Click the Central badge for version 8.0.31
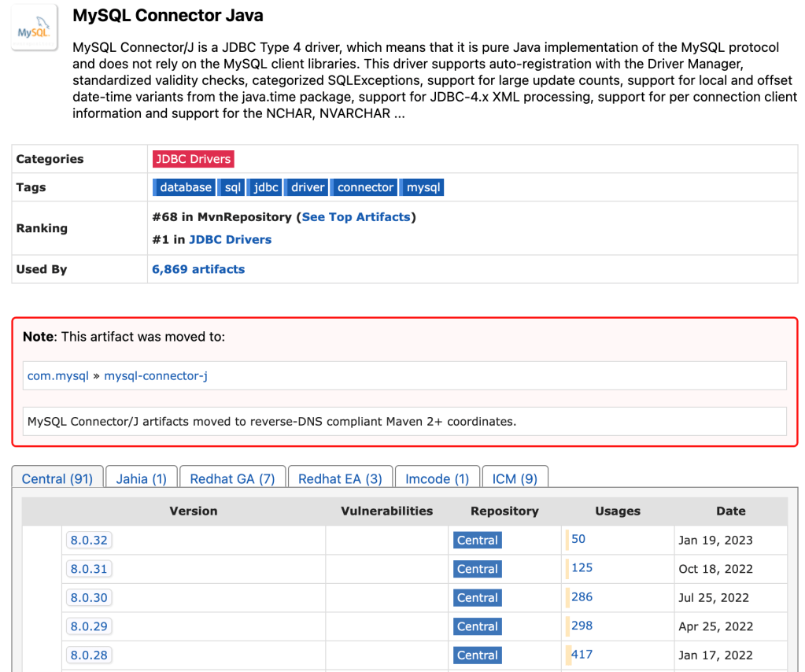 pyautogui.click(x=478, y=569)
